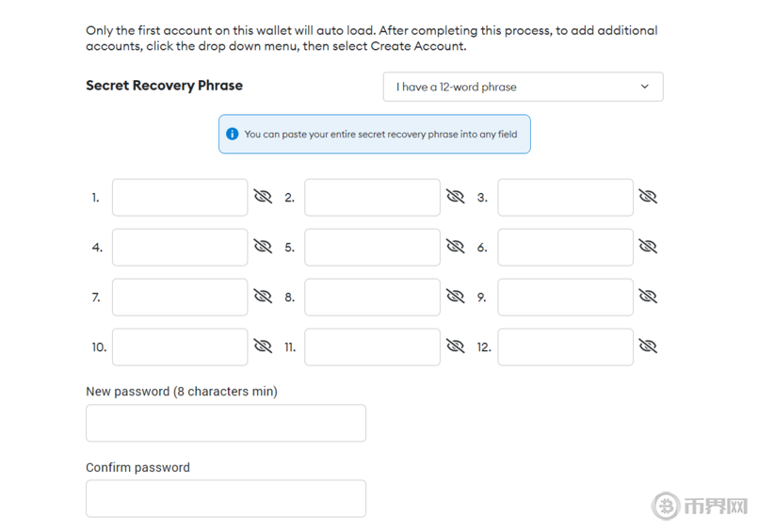The height and width of the screenshot is (532, 758).
Task: Toggle visibility of recovery word 1
Action: [x=263, y=197]
